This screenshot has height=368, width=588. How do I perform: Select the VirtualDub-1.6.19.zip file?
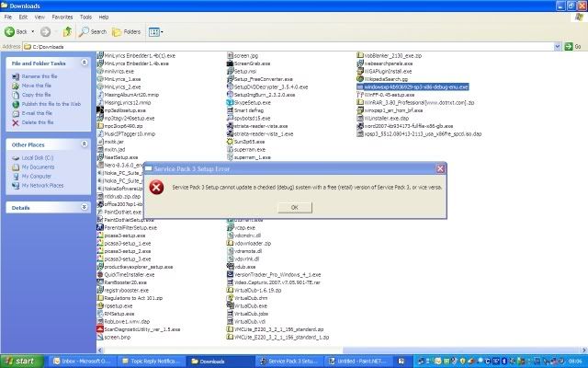pyautogui.click(x=254, y=291)
